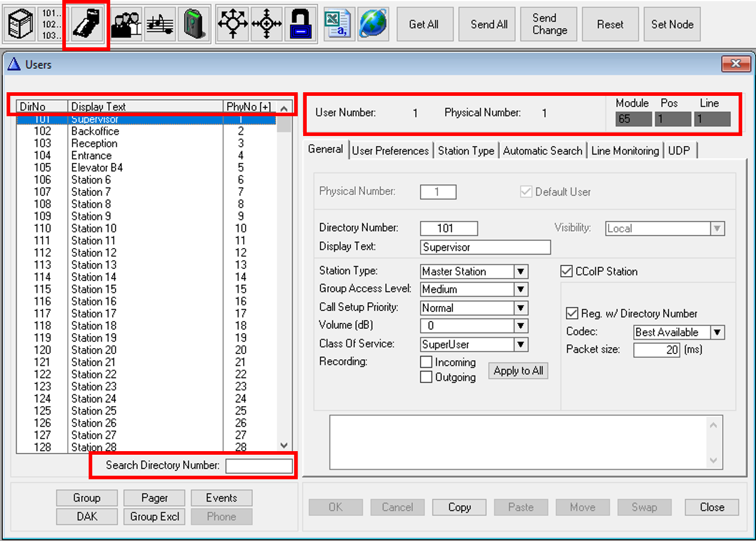Click the Apply to All button
The width and height of the screenshot is (756, 541).
(x=518, y=371)
